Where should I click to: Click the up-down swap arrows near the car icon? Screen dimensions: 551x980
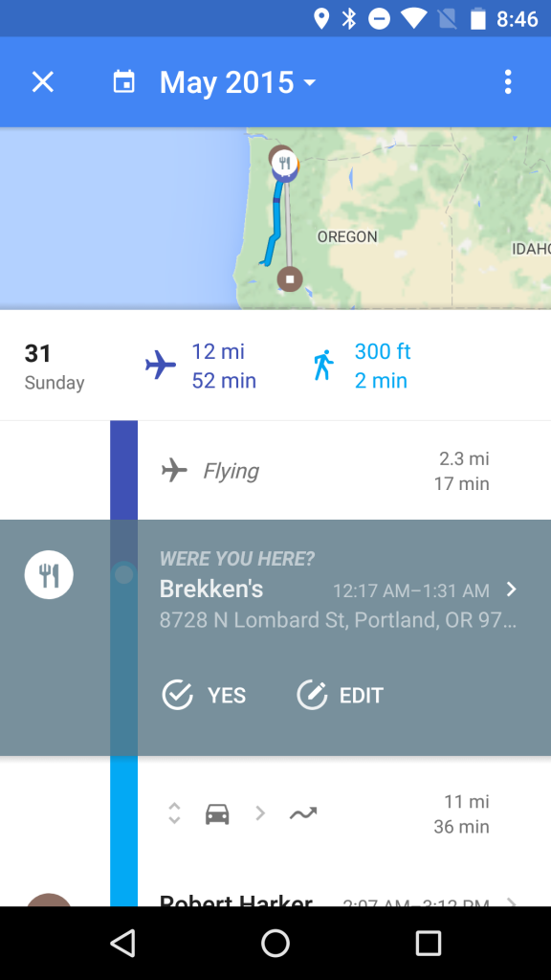pyautogui.click(x=174, y=813)
